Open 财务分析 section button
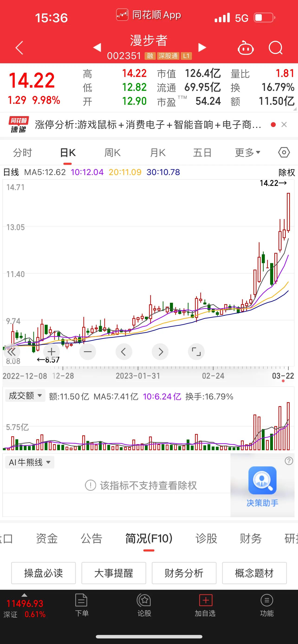Screen dimensions: 298x644 click(x=184, y=573)
